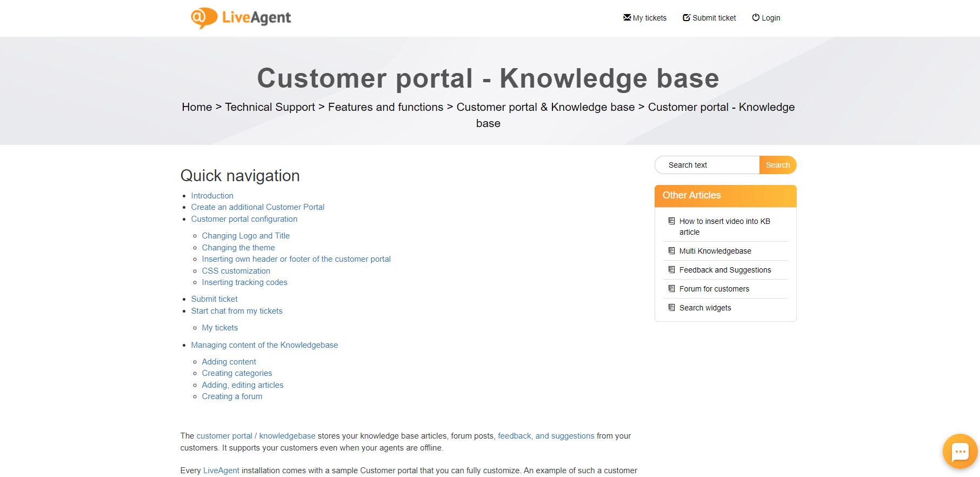Open Login in the top menu
This screenshot has height=477, width=980.
click(770, 18)
